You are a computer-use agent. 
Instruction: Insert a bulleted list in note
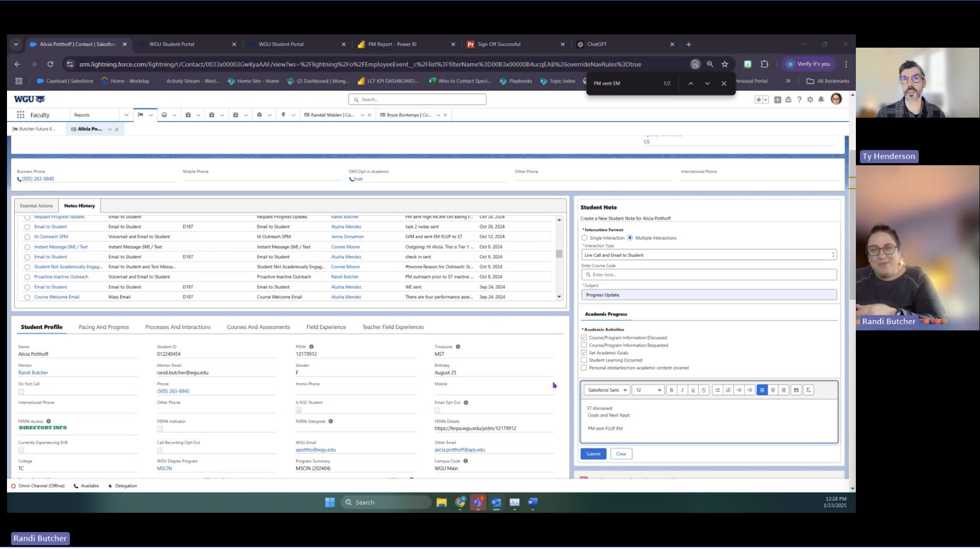pyautogui.click(x=717, y=390)
